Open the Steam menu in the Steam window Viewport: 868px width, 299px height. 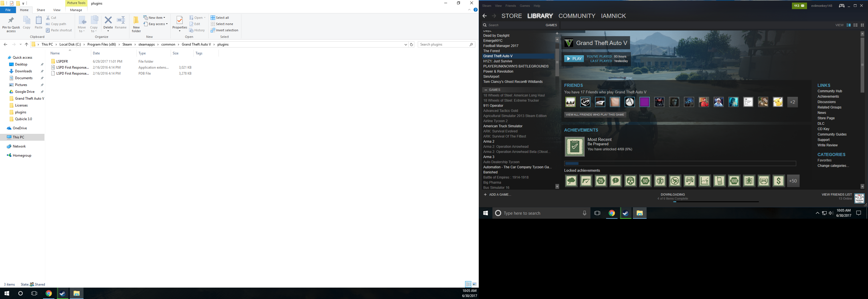[486, 6]
